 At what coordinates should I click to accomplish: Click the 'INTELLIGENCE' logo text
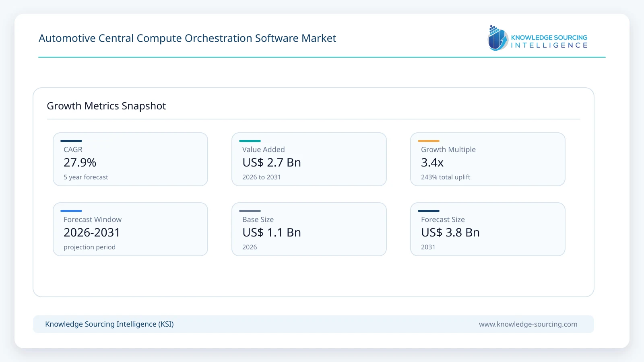[x=549, y=45]
